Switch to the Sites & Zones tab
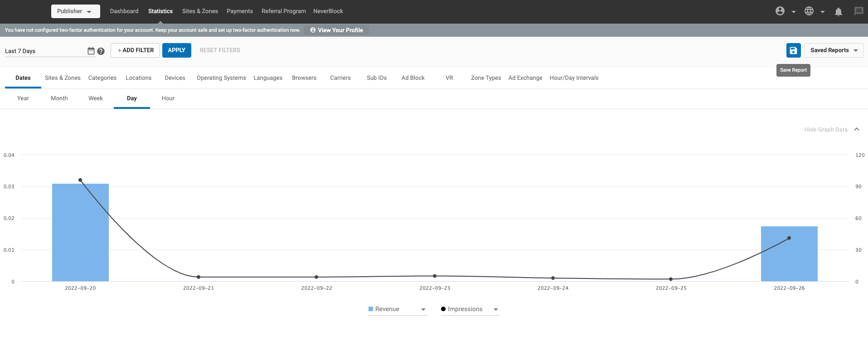Screen dimensions: 868x342 pyautogui.click(x=63, y=78)
